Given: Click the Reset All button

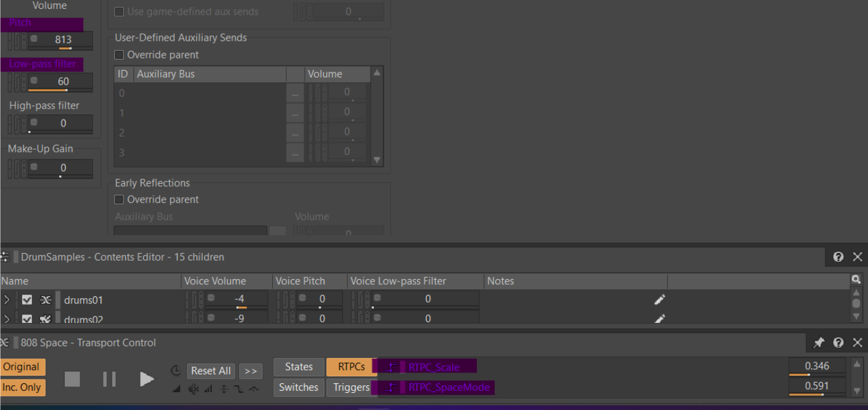Looking at the screenshot, I should (x=211, y=371).
